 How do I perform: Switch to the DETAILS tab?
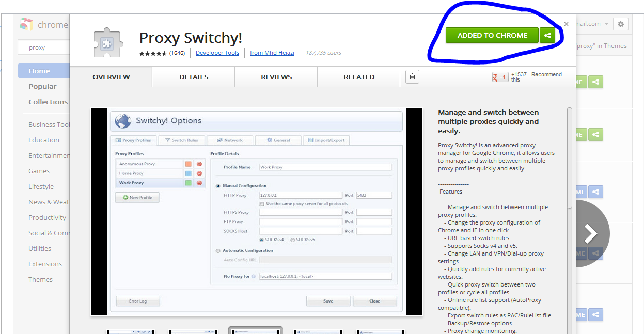click(194, 77)
